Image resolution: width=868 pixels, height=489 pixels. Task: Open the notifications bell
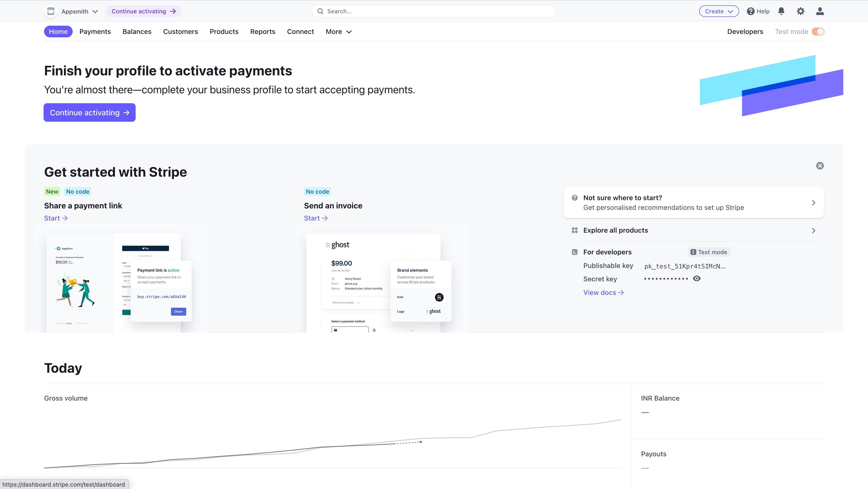coord(781,11)
